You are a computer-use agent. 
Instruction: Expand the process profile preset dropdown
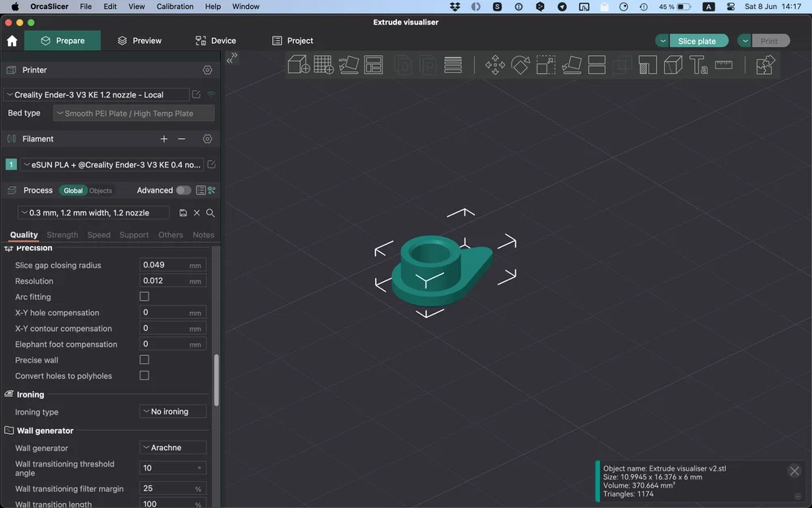click(x=93, y=212)
